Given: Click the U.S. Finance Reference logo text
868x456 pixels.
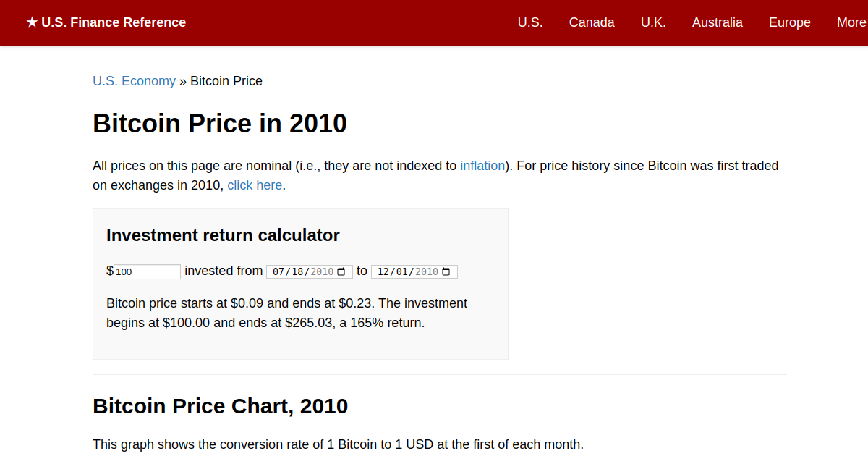Looking at the screenshot, I should click(112, 22).
